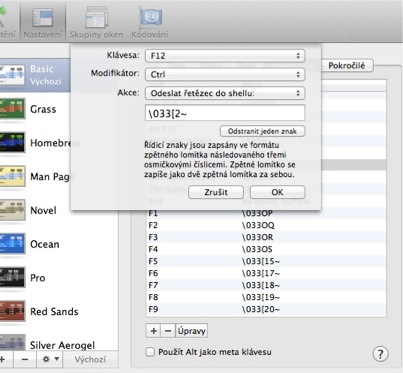Screen dimensions: 403x373
Task: Select the F9 key row
Action: (x=266, y=309)
